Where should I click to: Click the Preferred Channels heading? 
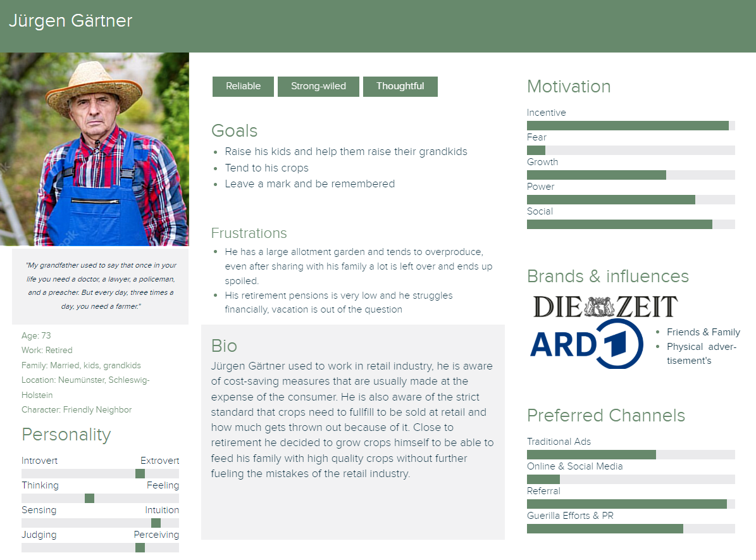click(x=606, y=415)
